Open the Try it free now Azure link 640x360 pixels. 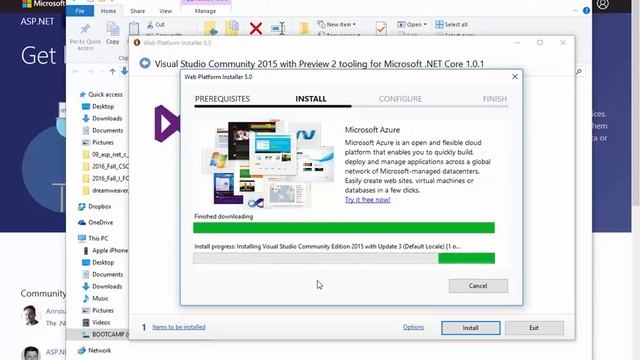coord(367,200)
